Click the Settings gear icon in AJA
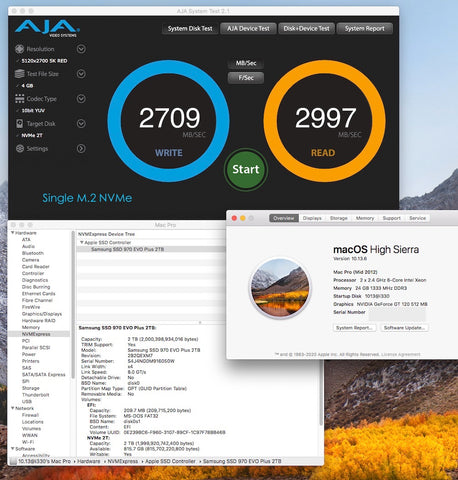Screen dimensions: 458x480 (x=20, y=148)
